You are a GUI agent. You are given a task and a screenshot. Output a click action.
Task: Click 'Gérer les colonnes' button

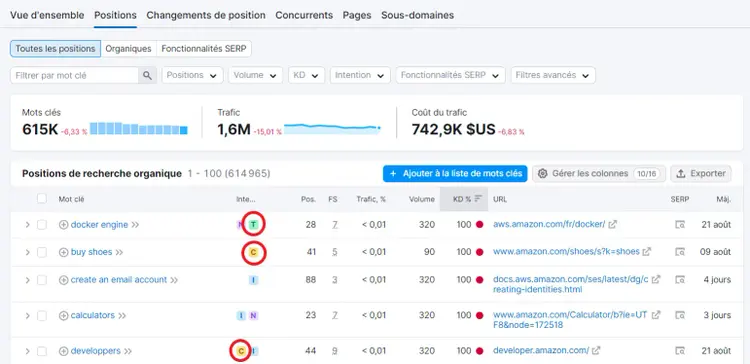click(x=599, y=174)
